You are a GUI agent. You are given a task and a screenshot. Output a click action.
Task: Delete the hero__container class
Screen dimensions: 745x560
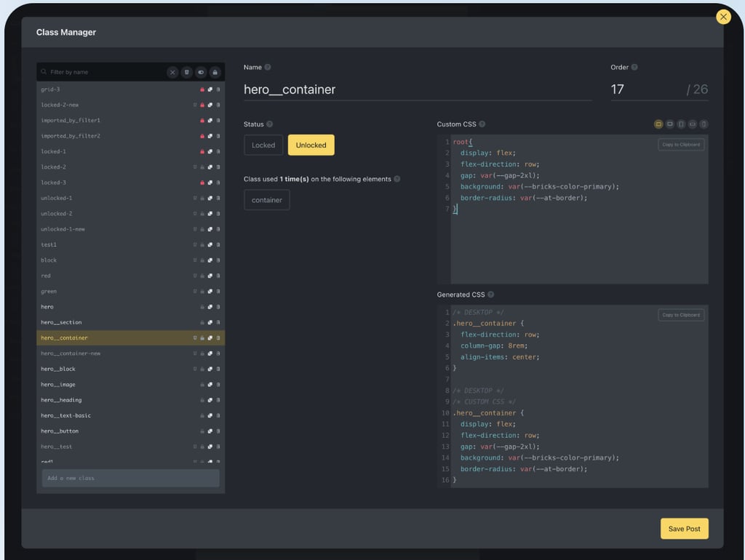pyautogui.click(x=218, y=338)
